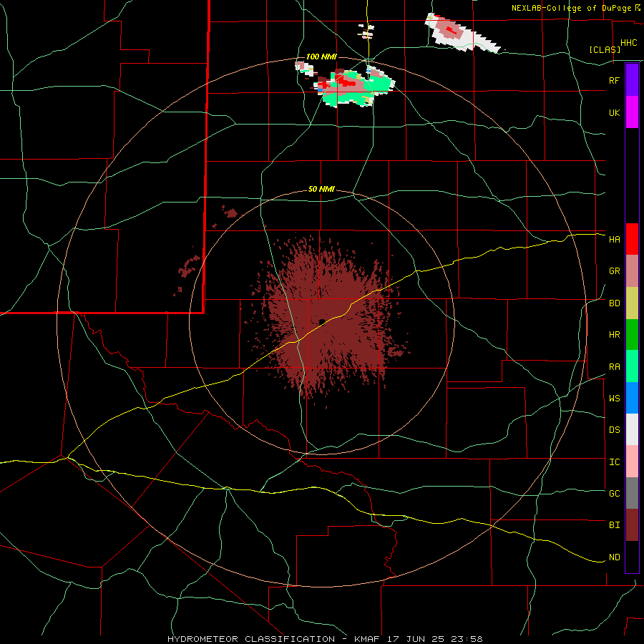Click the [CLAS] units label
644x644 pixels.
coord(605,49)
